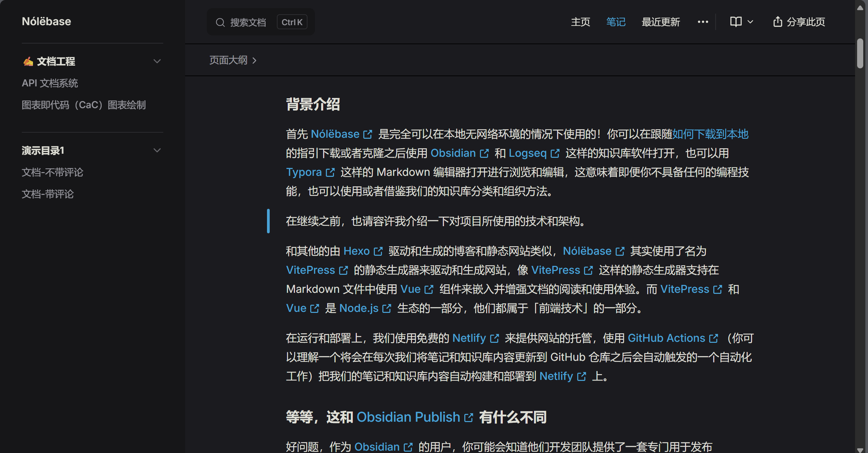
Task: Click the 分享此页 button
Action: [799, 22]
